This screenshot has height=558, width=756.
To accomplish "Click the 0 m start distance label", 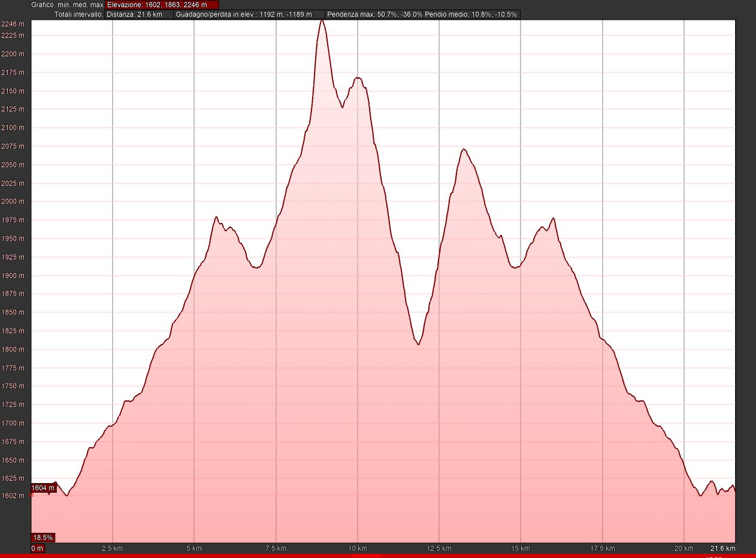I will click(x=37, y=548).
